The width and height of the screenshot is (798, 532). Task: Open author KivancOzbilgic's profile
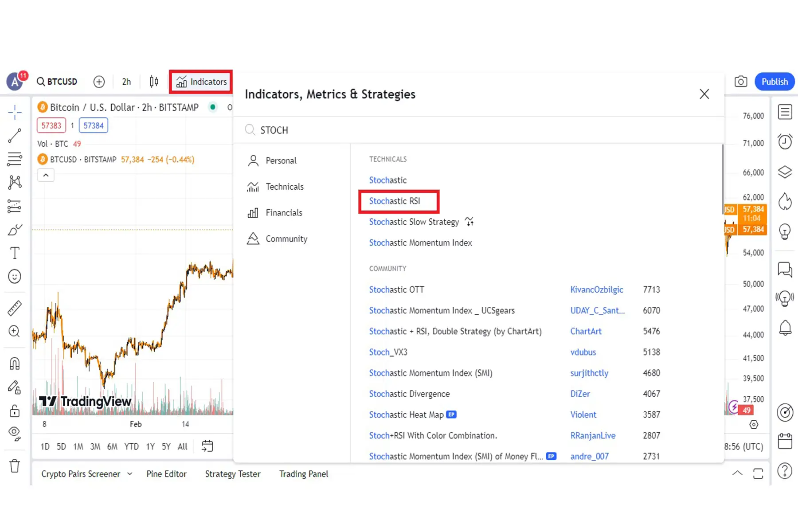[597, 289]
